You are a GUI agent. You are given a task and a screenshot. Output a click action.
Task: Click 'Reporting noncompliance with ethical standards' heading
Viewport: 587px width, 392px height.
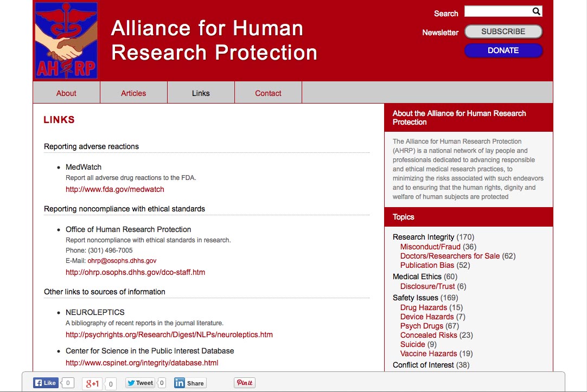tap(124, 209)
